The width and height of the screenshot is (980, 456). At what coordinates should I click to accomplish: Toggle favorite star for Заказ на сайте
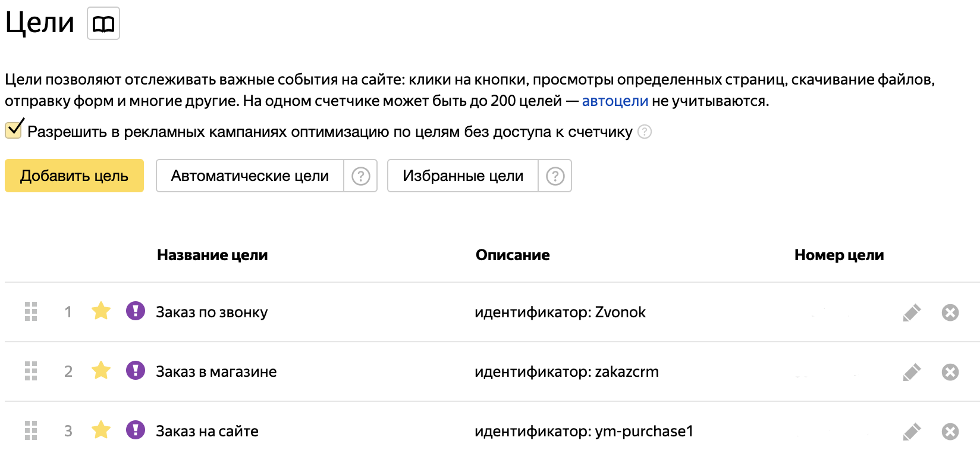pyautogui.click(x=101, y=430)
